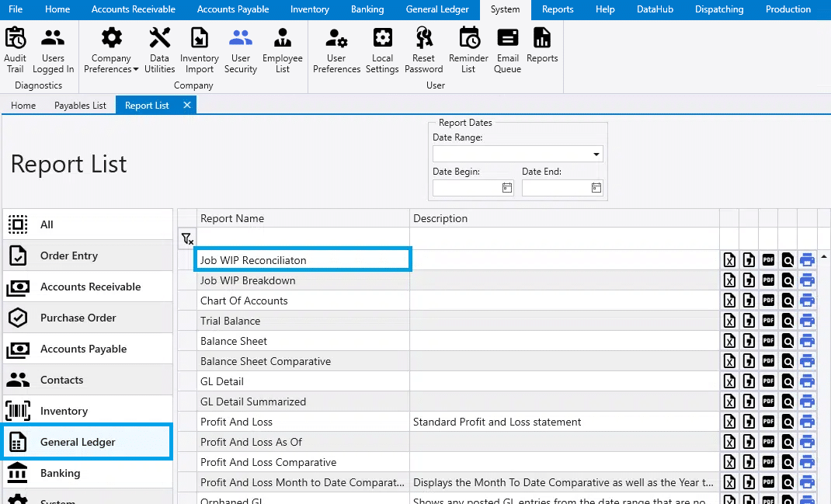Open the Date Range dropdown
Screen dimensions: 831x504
pyautogui.click(x=596, y=155)
